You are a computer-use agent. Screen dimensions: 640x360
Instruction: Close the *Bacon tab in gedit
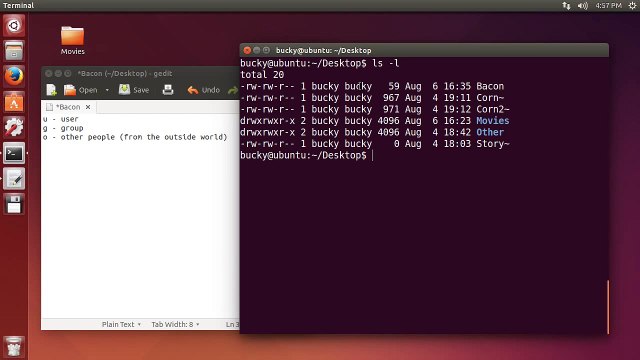88,107
